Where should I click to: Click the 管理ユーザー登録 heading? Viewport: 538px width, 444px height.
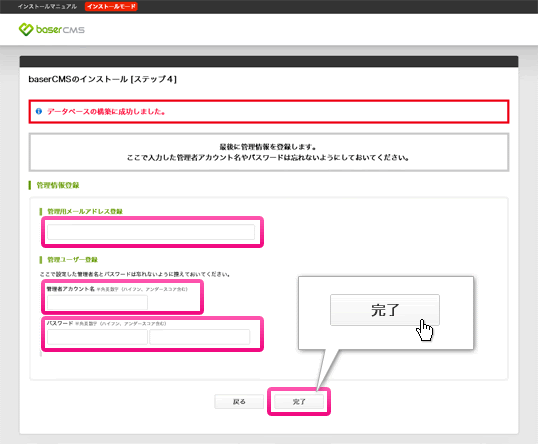72,260
